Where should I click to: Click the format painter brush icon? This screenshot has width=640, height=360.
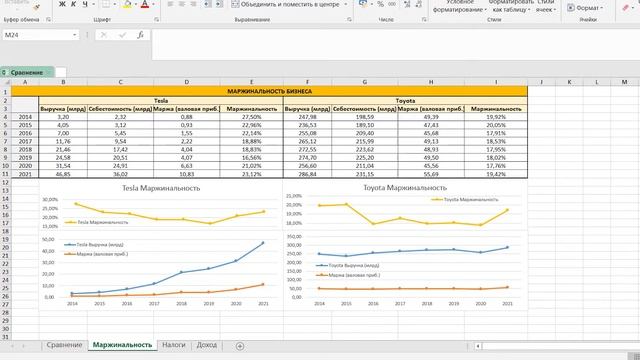click(37, 6)
